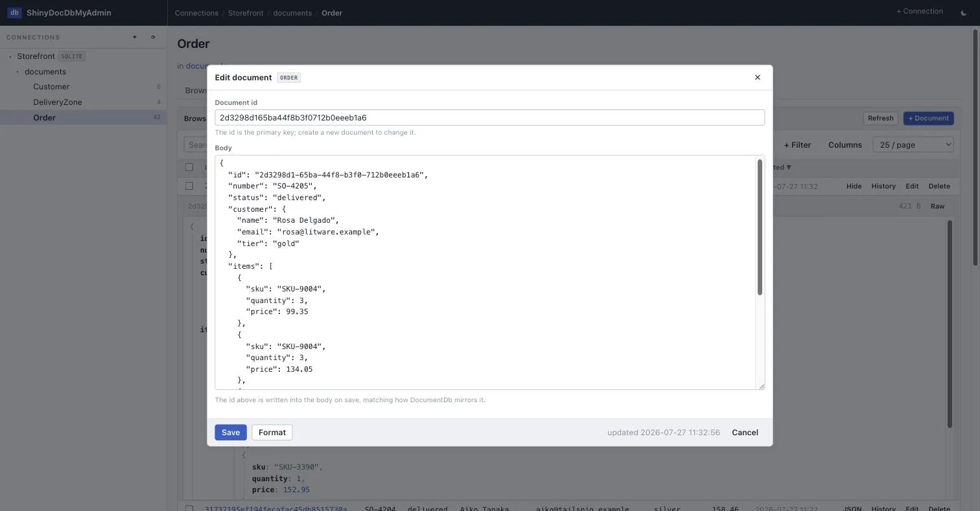
Task: Click the Refresh button behind dialog
Action: 880,118
